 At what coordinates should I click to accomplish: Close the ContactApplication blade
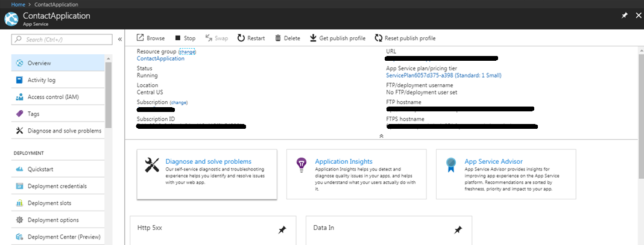[639, 16]
